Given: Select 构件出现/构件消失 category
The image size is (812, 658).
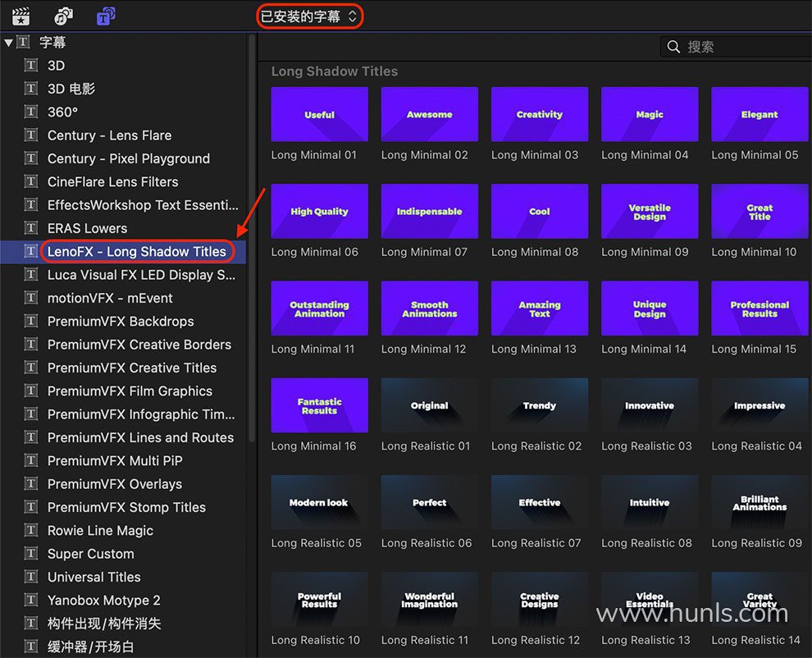Looking at the screenshot, I should [123, 624].
